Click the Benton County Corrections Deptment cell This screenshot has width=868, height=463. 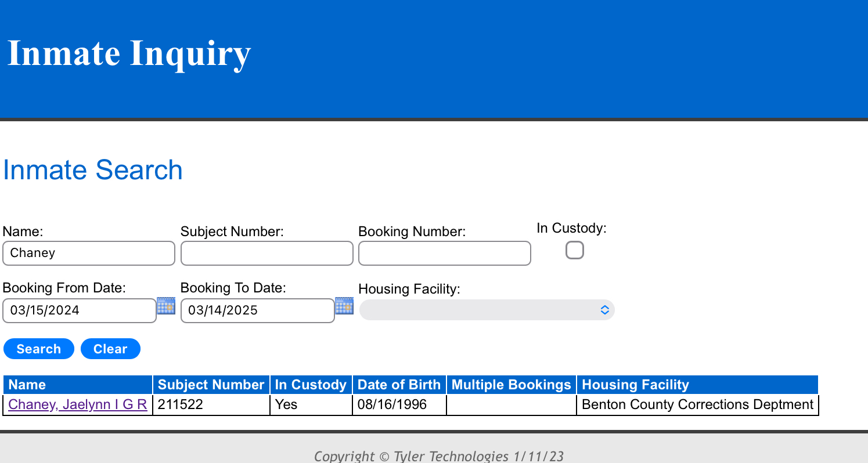pos(697,404)
